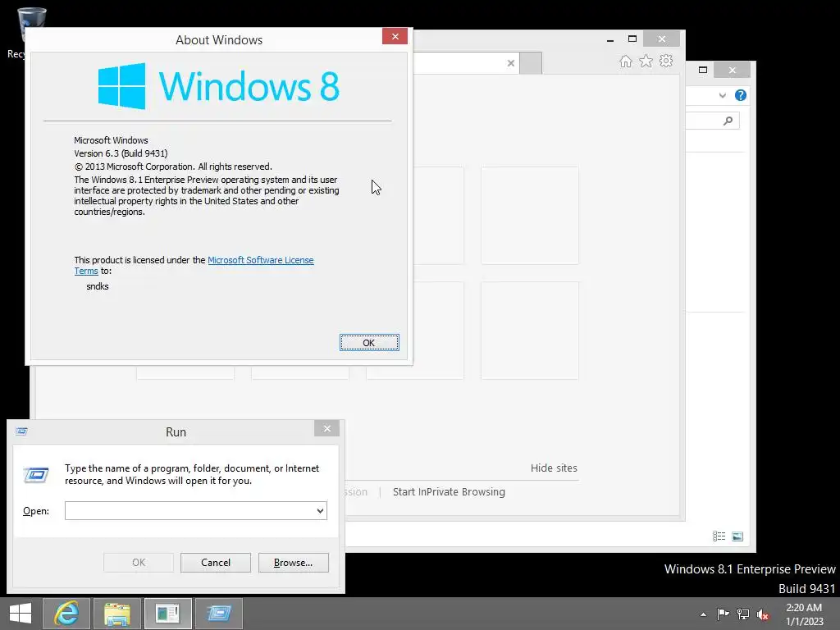Click Cancel in the Run dialog
Viewport: 840px width, 630px height.
coord(216,563)
